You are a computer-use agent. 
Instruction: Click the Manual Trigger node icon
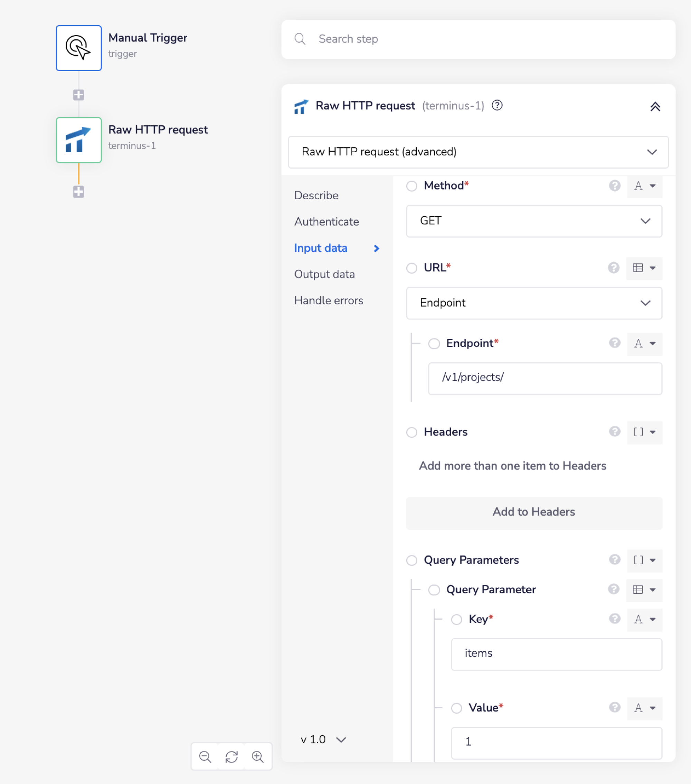point(79,48)
